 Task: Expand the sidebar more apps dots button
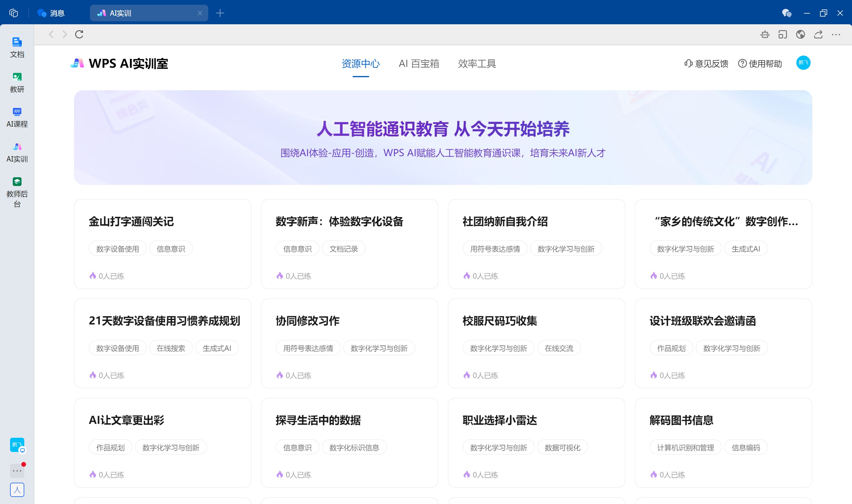[17, 471]
